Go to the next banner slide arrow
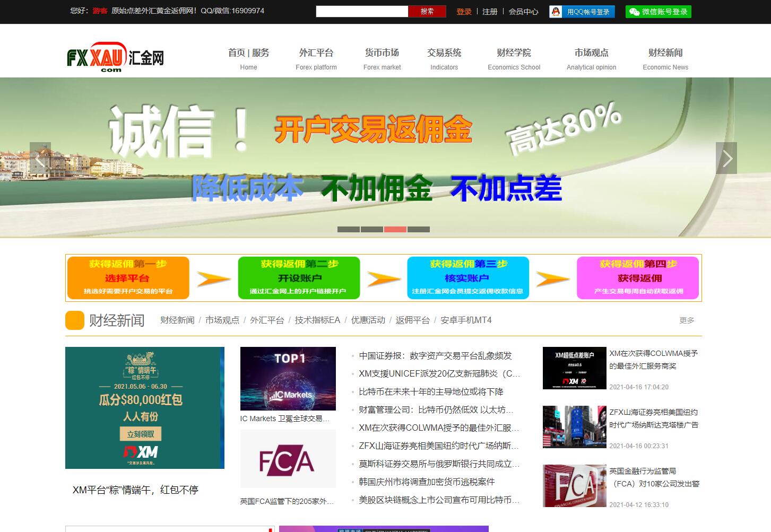The width and height of the screenshot is (771, 532). pyautogui.click(x=726, y=158)
